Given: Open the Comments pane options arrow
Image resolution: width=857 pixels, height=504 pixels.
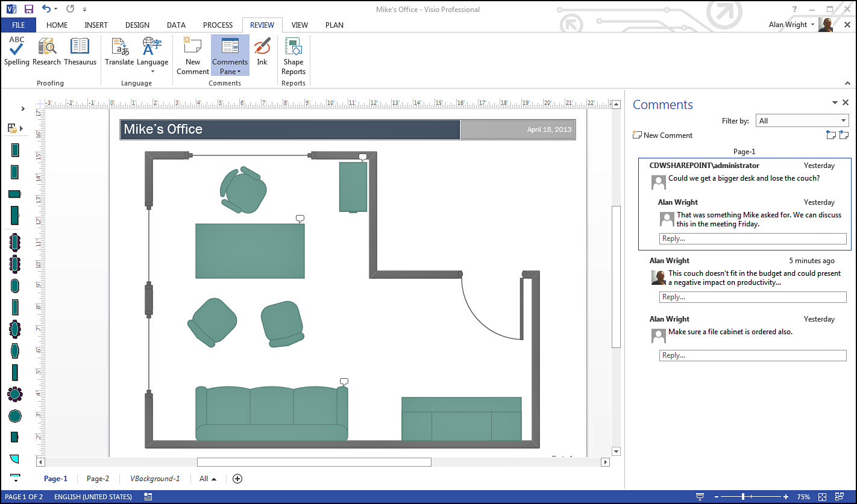Looking at the screenshot, I should click(835, 103).
